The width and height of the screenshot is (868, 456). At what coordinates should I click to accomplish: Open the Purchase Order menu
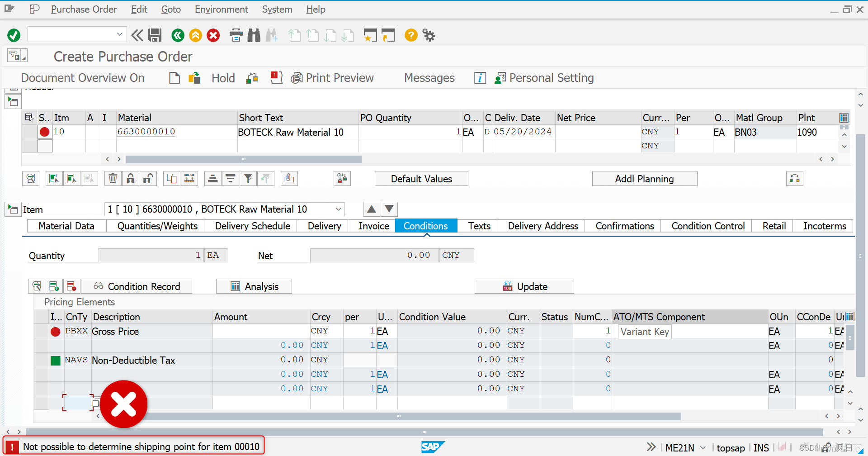(x=84, y=9)
